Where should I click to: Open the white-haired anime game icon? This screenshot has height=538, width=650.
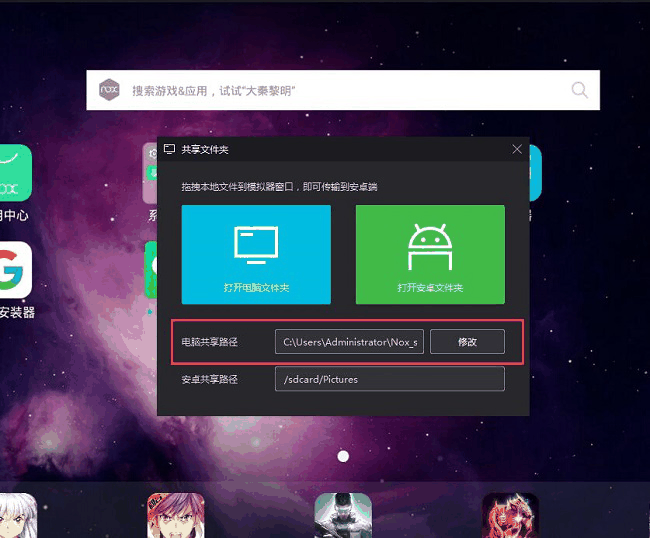tap(17, 515)
